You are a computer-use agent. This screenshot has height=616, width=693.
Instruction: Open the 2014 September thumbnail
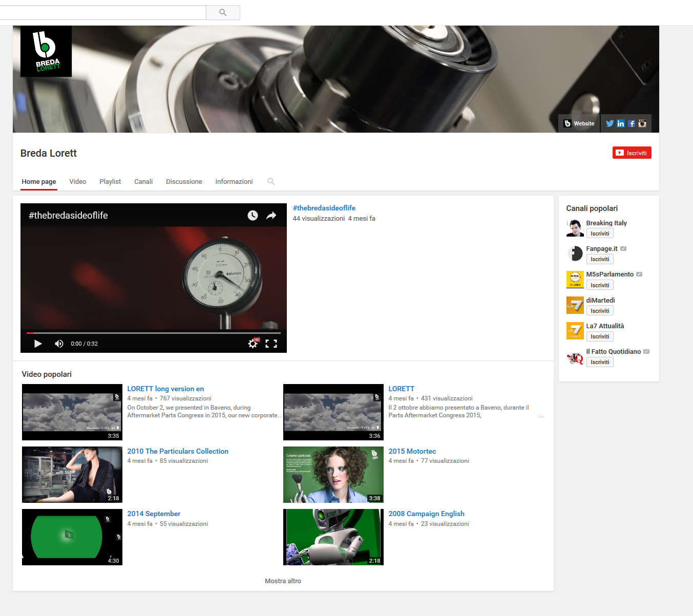pos(72,537)
